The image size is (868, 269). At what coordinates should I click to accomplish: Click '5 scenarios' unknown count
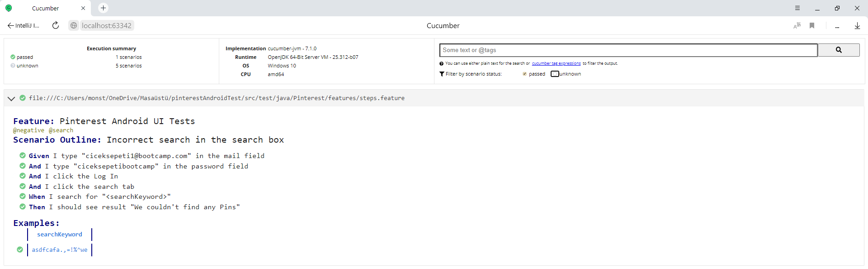click(128, 66)
